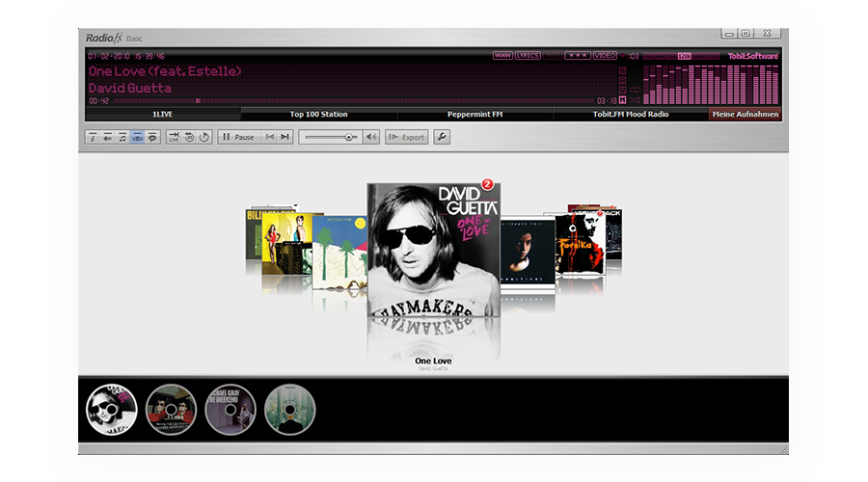Select the Billy Talent album cover

tap(254, 234)
